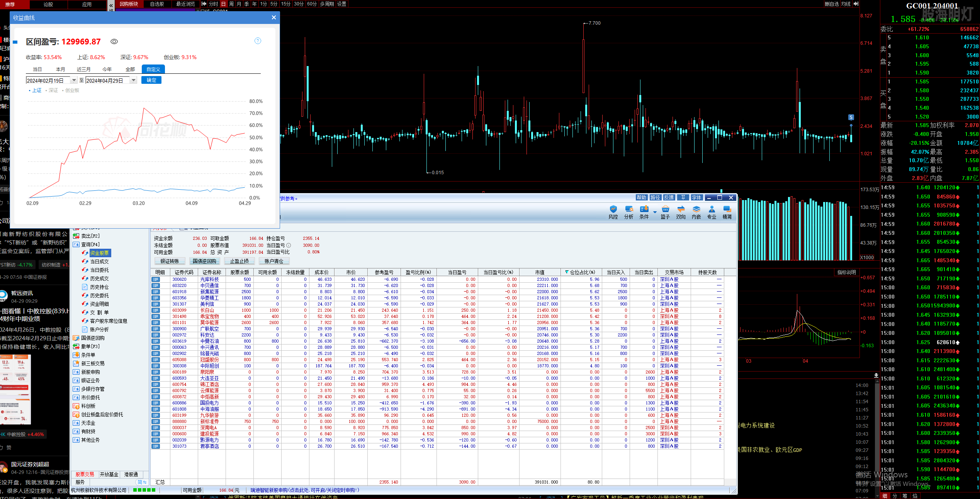Click 账户清仓 button
The width and height of the screenshot is (980, 499).
point(274,261)
